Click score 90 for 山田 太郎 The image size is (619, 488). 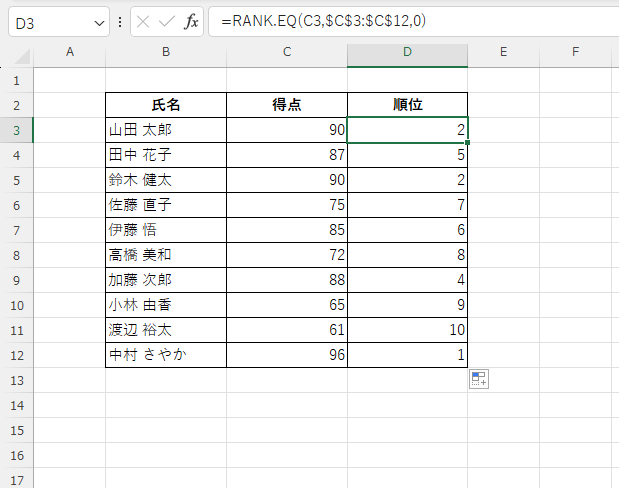(x=287, y=130)
